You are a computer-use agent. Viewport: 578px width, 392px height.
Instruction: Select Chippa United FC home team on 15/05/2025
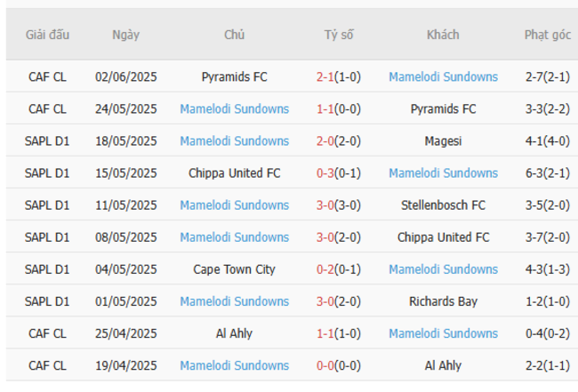[234, 173]
